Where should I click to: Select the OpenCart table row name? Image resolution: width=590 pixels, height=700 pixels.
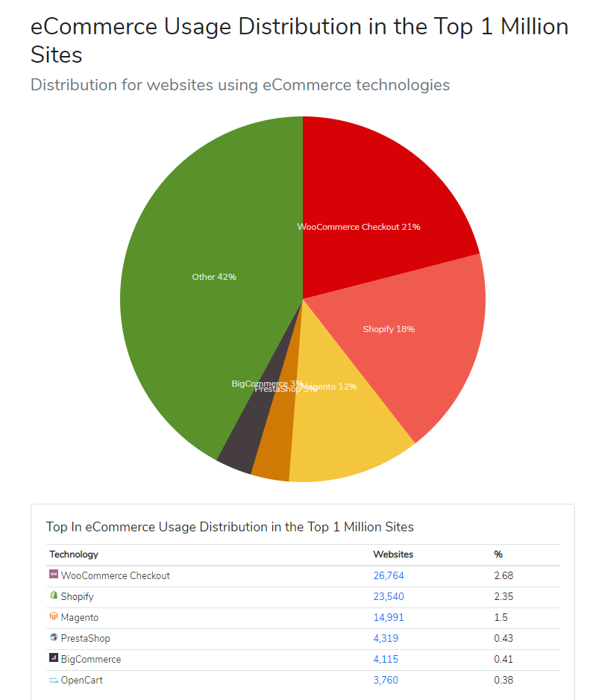(x=81, y=681)
